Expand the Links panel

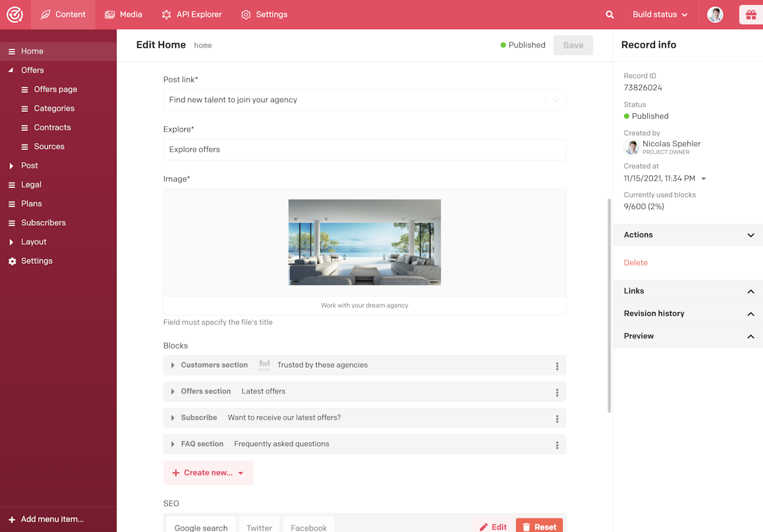point(688,291)
